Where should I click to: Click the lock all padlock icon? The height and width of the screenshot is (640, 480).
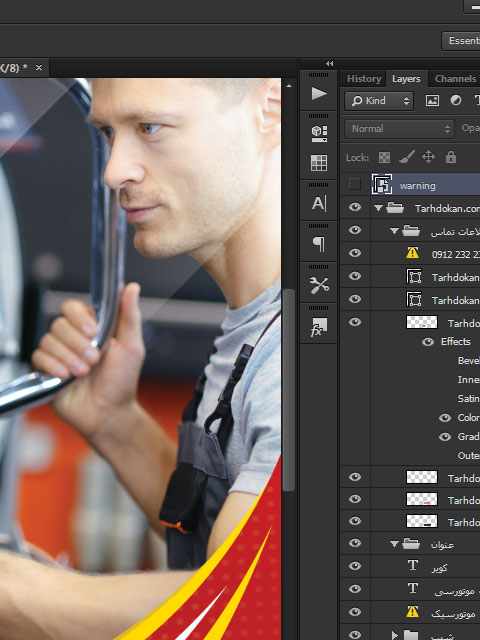point(451,157)
